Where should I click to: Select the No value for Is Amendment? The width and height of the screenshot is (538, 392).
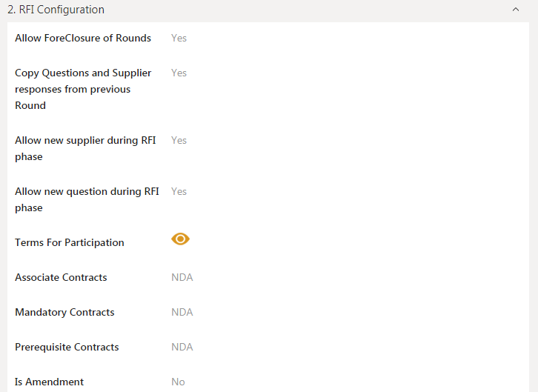[178, 382]
